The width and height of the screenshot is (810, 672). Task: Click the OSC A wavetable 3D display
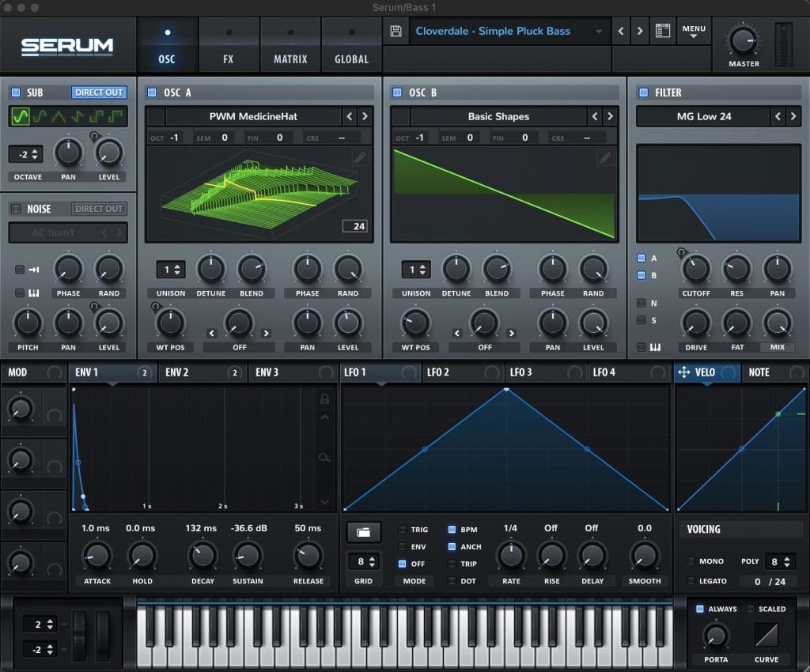click(259, 195)
